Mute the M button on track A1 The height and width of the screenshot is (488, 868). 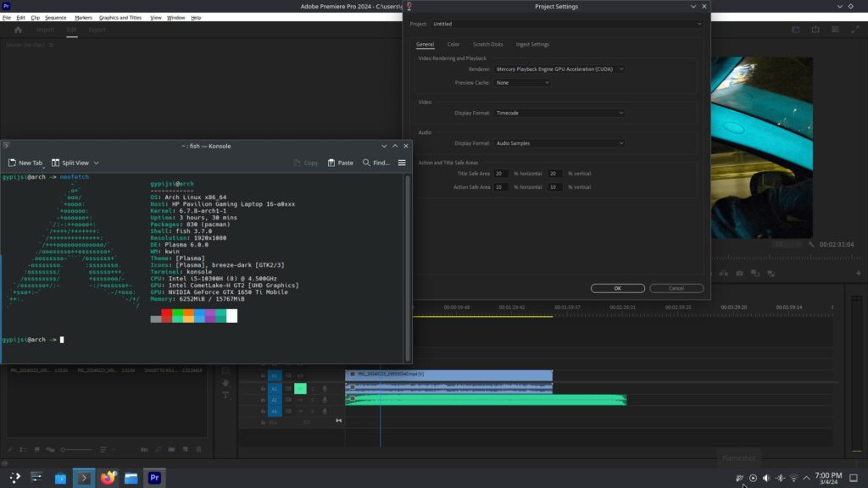(299, 388)
